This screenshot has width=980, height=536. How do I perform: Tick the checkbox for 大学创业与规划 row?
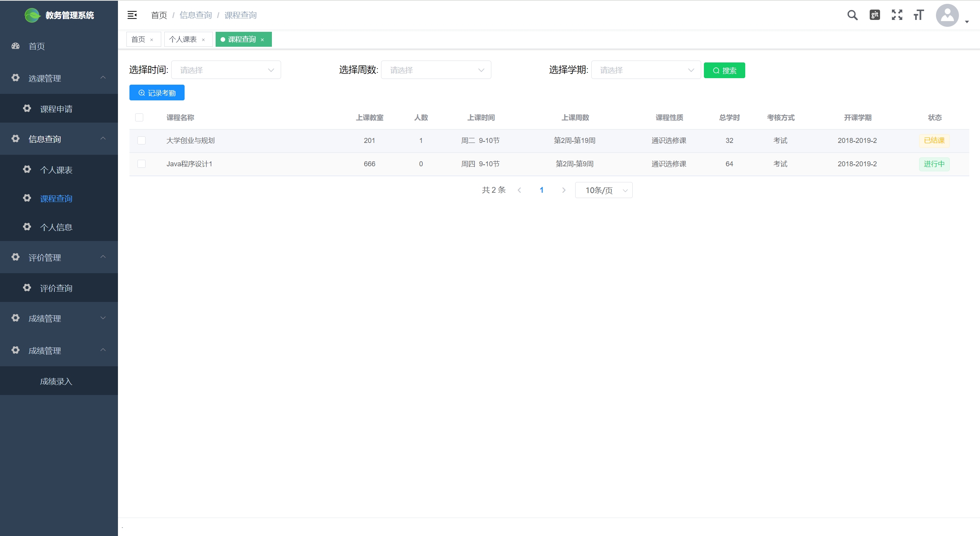141,141
